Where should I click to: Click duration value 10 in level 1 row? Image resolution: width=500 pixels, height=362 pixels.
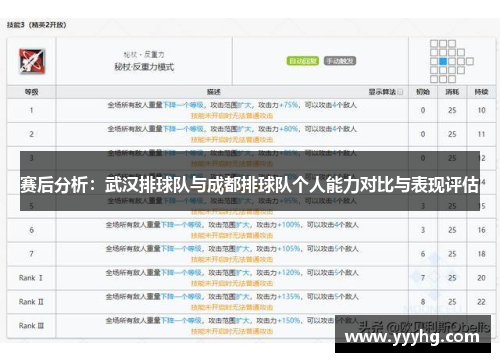click(x=481, y=110)
